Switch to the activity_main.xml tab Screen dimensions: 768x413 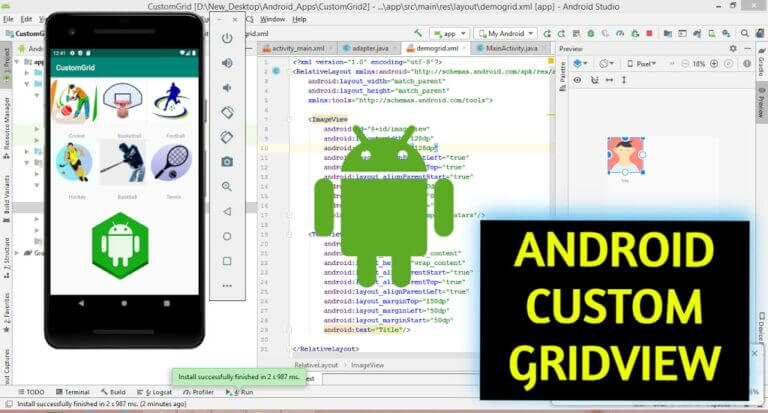[x=298, y=48]
